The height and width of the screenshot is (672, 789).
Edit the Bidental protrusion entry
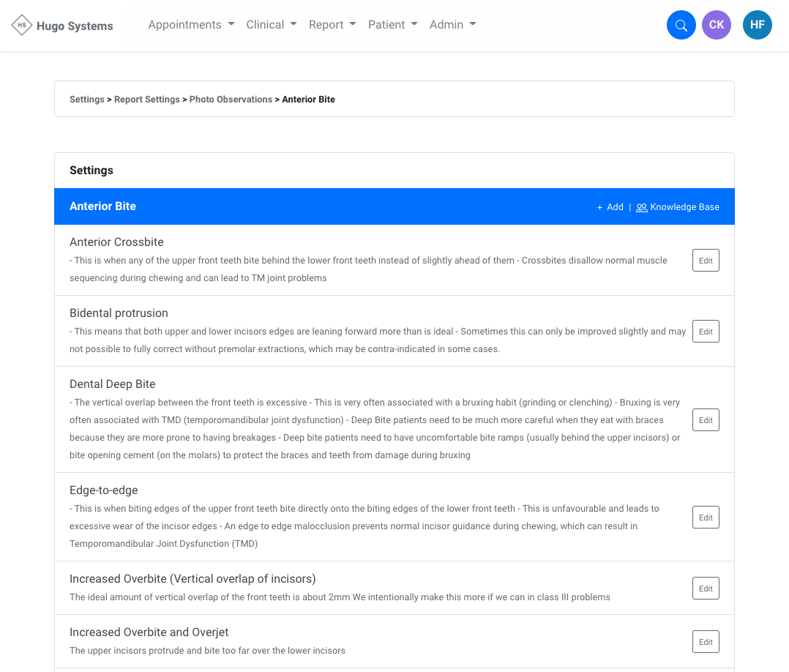(x=706, y=332)
